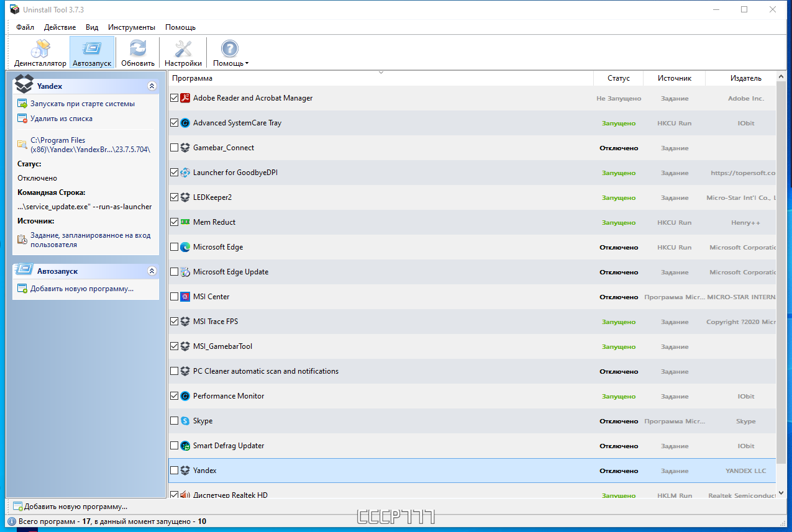The height and width of the screenshot is (532, 792).
Task: Click the Adobe Reader program icon
Action: (185, 98)
